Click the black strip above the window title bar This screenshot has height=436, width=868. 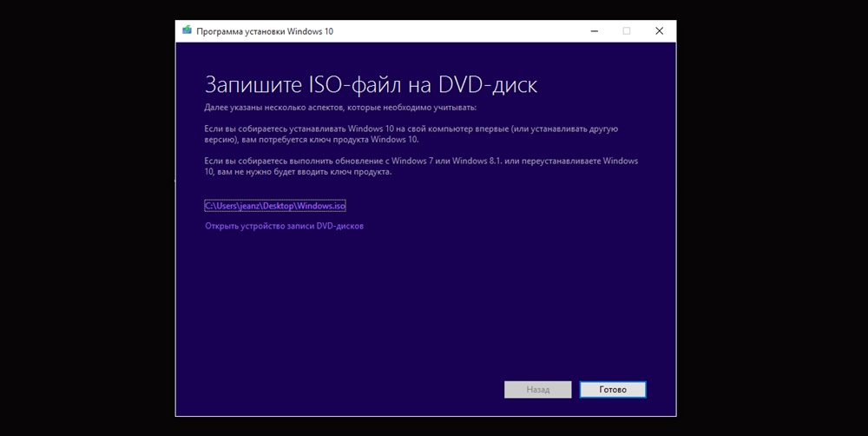425,9
